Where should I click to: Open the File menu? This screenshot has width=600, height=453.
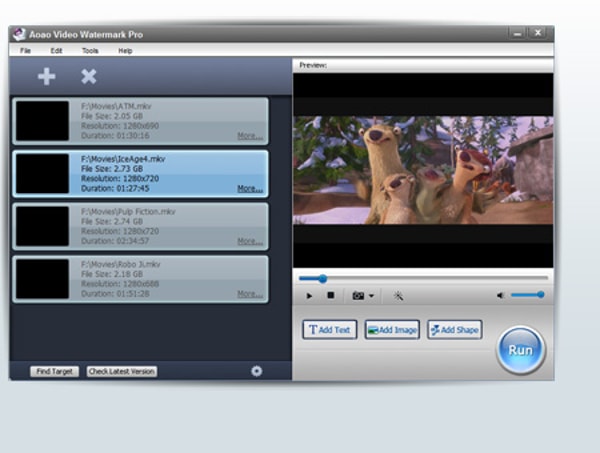[x=25, y=51]
